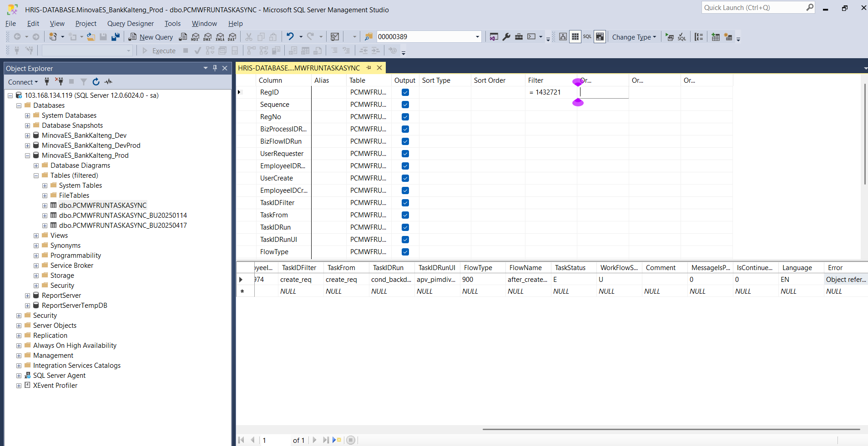Toggle the Results Pane icon
Screen dimensions: 868x446
[600, 37]
